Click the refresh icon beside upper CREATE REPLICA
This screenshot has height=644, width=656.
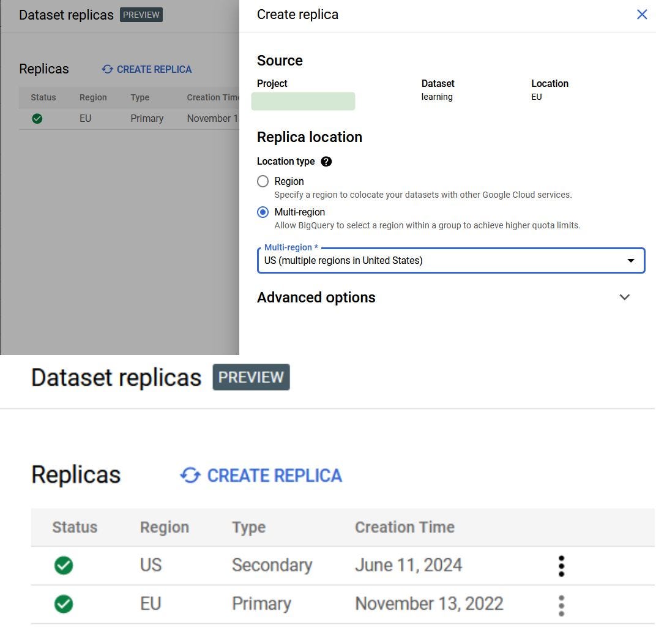pos(108,69)
